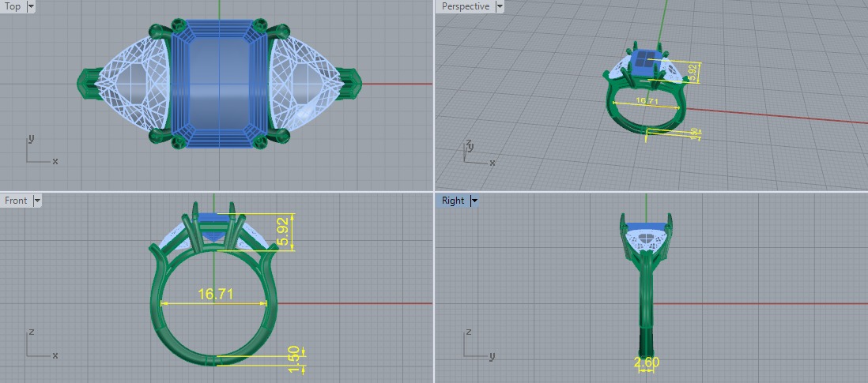The height and width of the screenshot is (383, 868).
Task: Open the Front viewport dropdown arrow
Action: (37, 201)
